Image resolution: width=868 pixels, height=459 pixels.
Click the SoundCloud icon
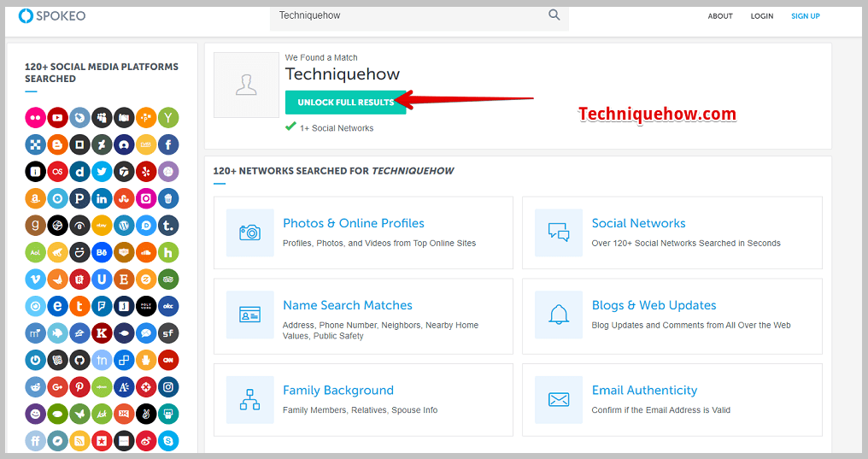(146, 252)
